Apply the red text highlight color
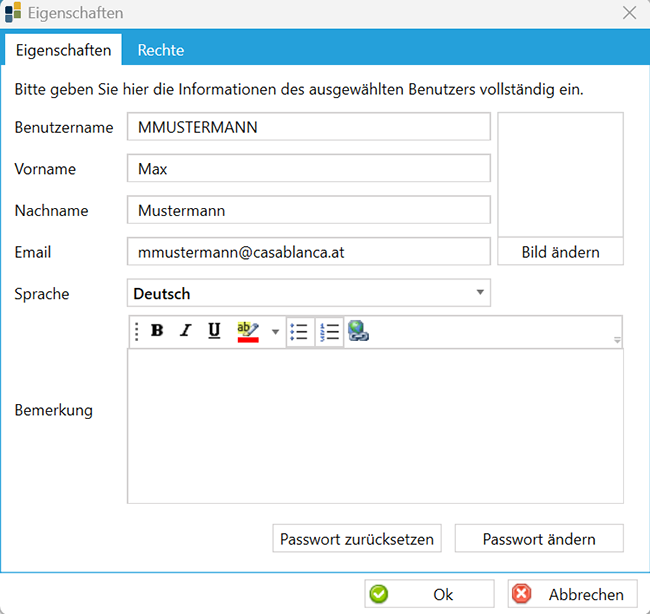Image resolution: width=650 pixels, height=614 pixels. coord(247,332)
